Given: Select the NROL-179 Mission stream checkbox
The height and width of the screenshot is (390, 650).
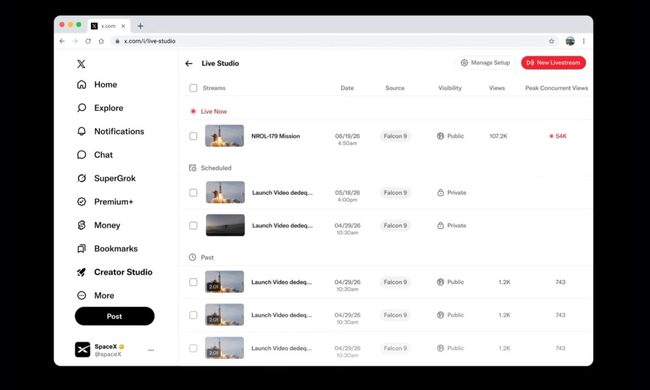Looking at the screenshot, I should click(193, 136).
